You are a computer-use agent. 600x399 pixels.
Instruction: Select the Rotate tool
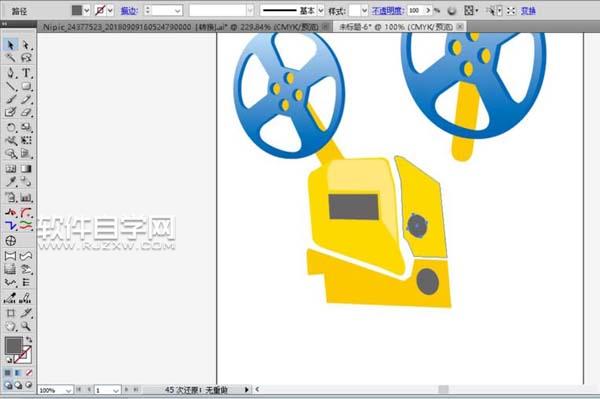(10, 127)
